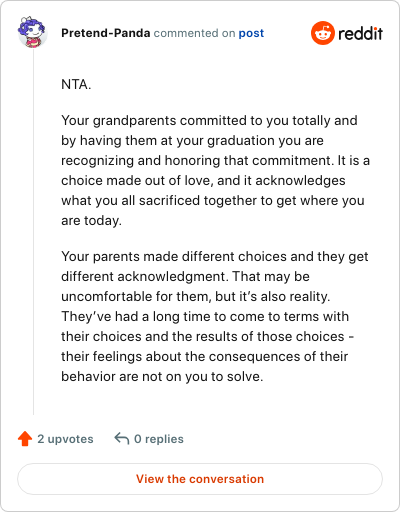
Task: Select the "0 replies" count label
Action: 159,439
